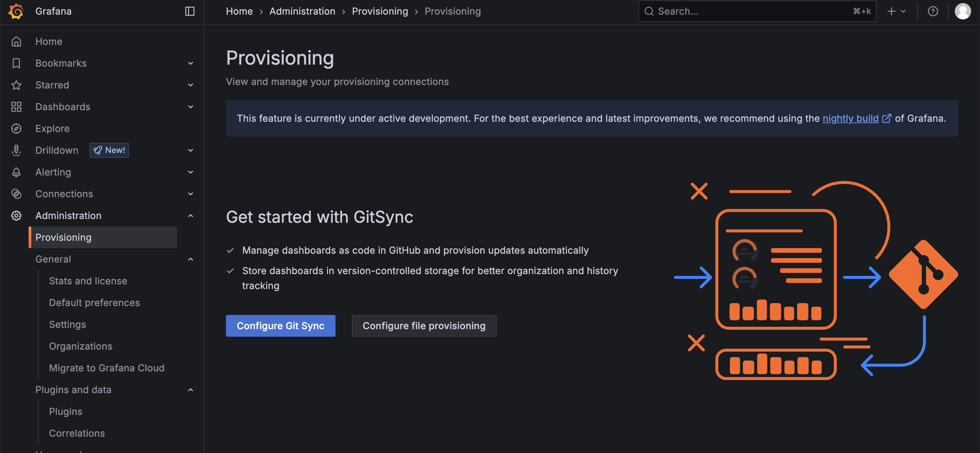Open Organizations page
Screen dimensions: 980x453
click(81, 346)
